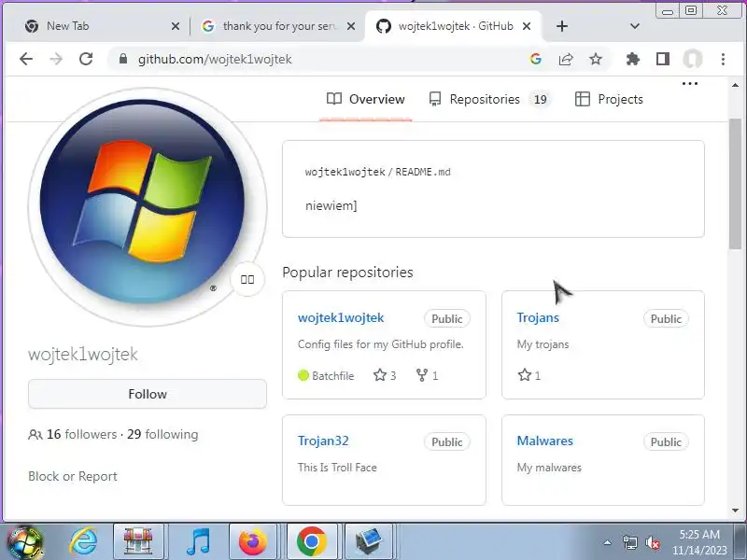
Task: Open the taskbar clock showing 5:25 AM
Action: (698, 542)
